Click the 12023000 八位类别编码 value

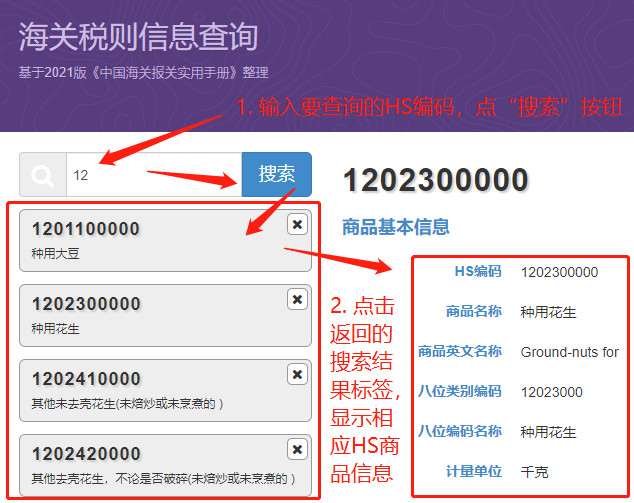point(551,392)
